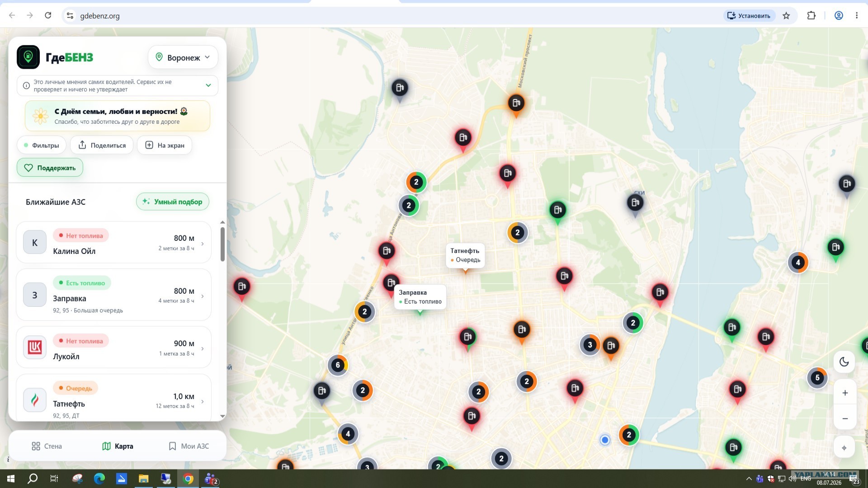Screen dimensions: 868x488
Task: Click the '92, 95 · Большая очередь' text
Action: [88, 310]
